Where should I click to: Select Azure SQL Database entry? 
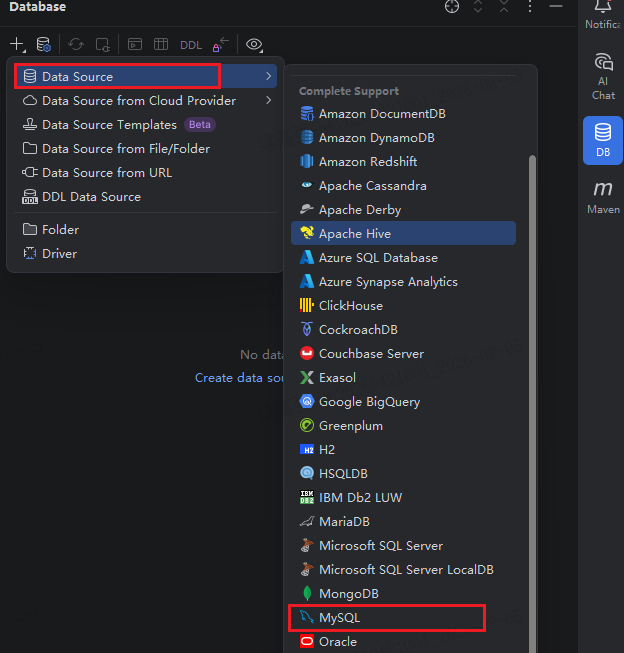coord(403,257)
